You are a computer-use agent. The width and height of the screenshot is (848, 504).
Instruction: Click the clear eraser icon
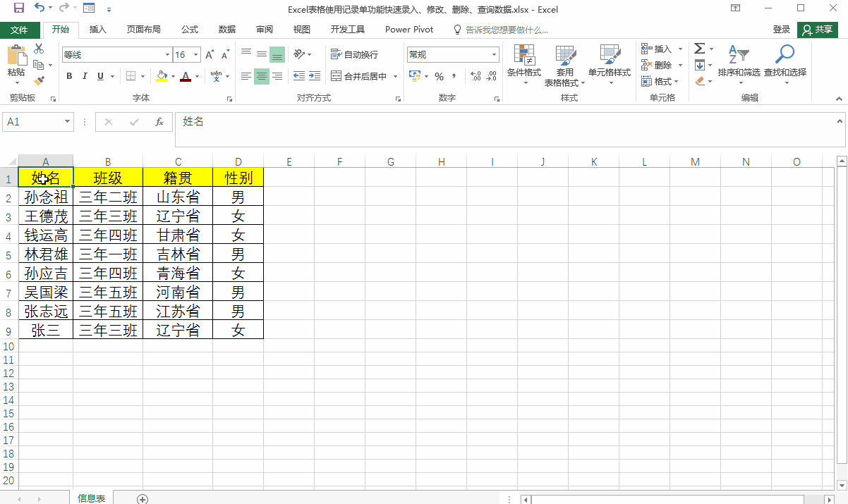tap(699, 81)
